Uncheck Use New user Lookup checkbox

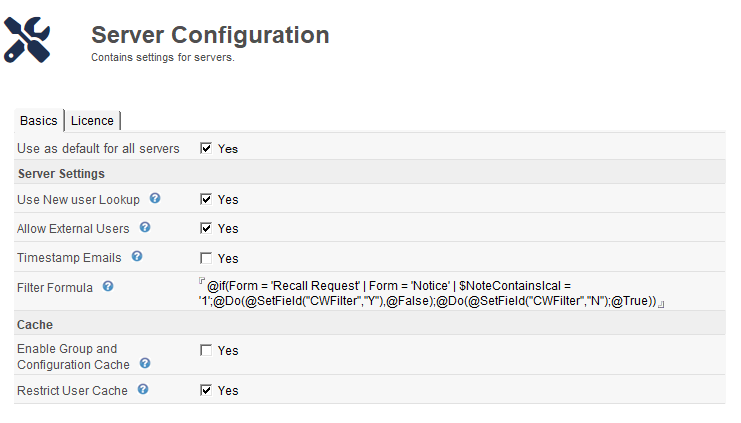click(x=206, y=199)
